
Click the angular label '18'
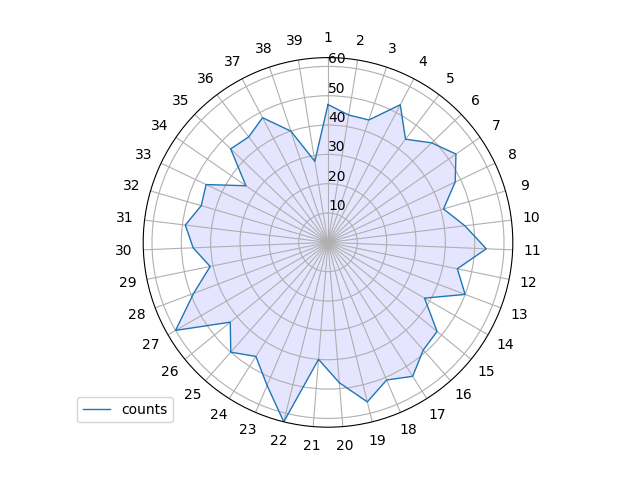(x=408, y=429)
